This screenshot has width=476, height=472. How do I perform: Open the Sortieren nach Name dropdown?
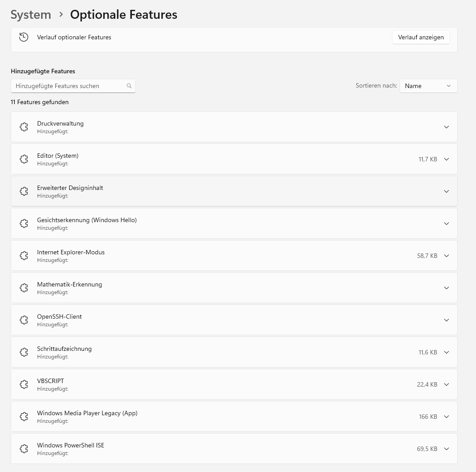pos(428,86)
